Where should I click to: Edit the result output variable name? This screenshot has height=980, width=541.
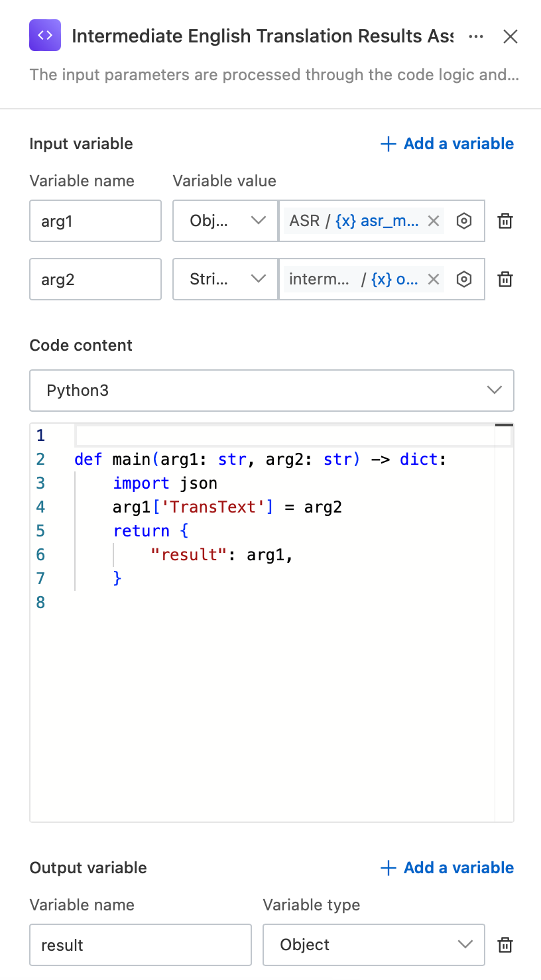pos(141,945)
